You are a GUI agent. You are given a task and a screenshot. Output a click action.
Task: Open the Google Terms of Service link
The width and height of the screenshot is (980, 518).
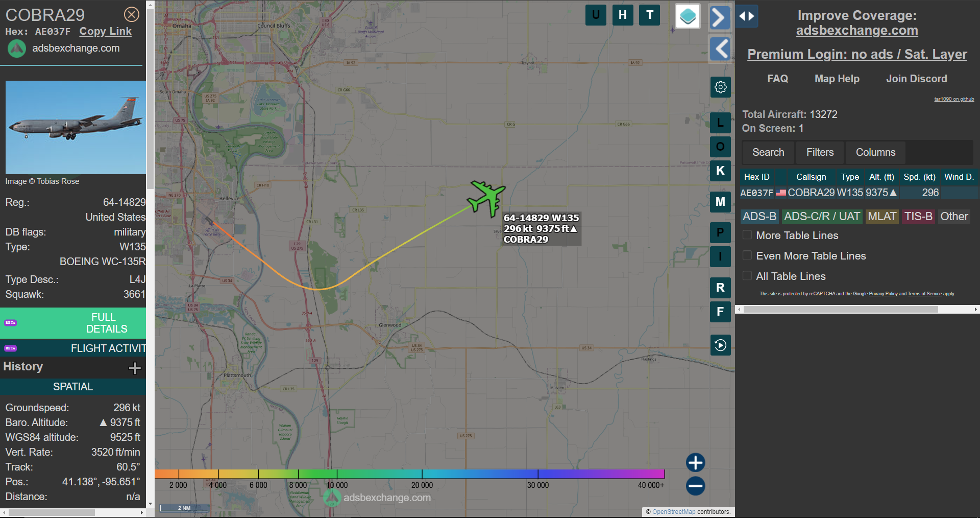coord(924,294)
